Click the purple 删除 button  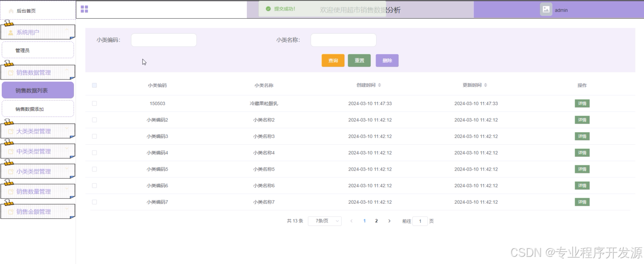[387, 61]
